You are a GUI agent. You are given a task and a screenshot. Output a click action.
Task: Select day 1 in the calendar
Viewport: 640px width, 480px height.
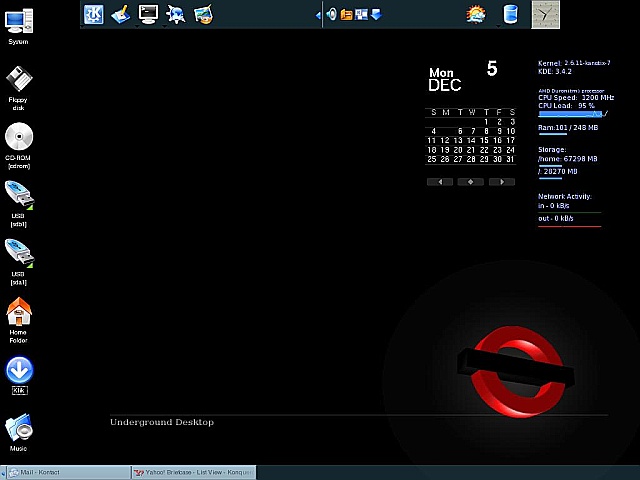[x=486, y=122]
